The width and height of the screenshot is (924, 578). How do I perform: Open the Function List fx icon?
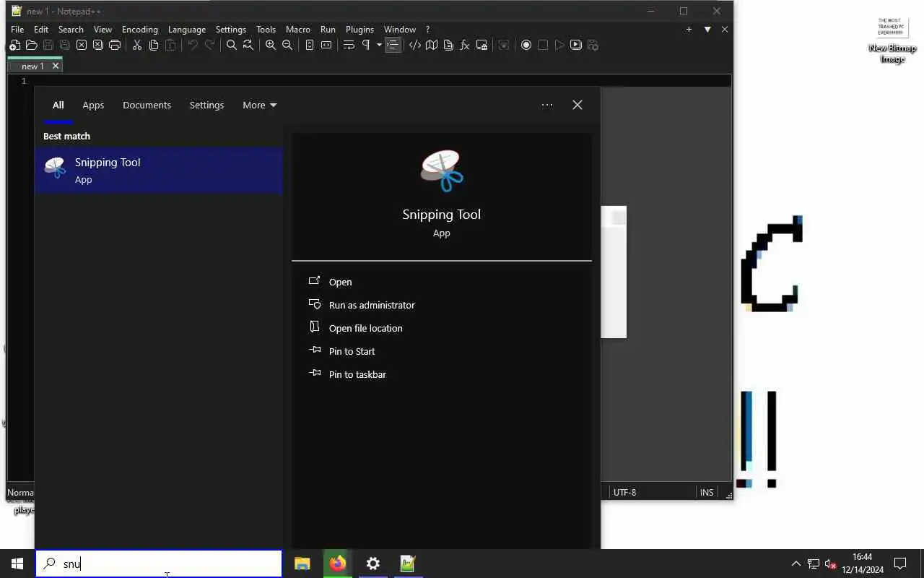pos(465,45)
